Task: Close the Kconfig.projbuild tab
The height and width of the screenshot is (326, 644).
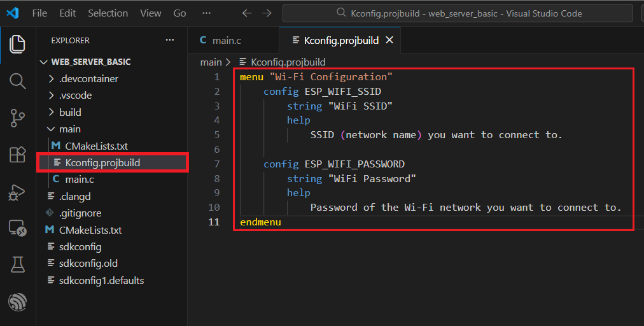Action: (x=389, y=40)
